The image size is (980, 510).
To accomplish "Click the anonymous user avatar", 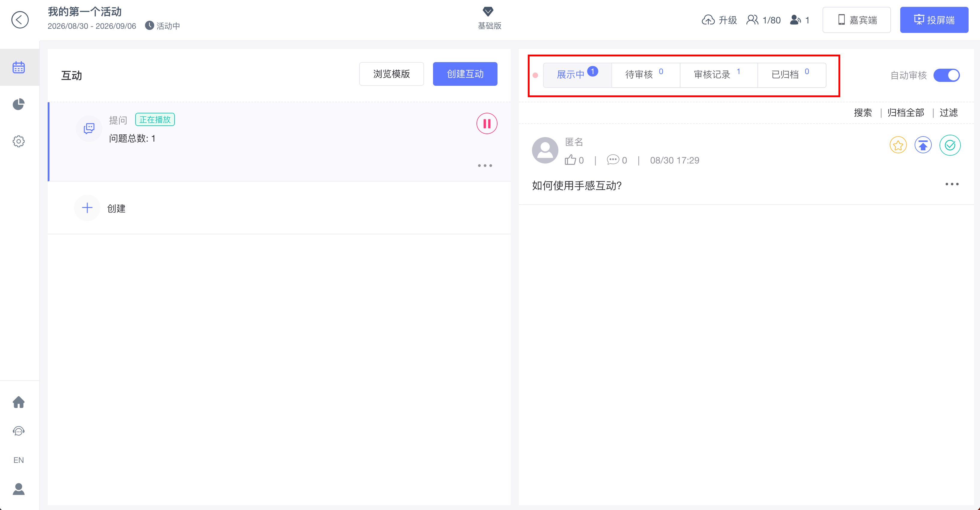I will pyautogui.click(x=545, y=150).
